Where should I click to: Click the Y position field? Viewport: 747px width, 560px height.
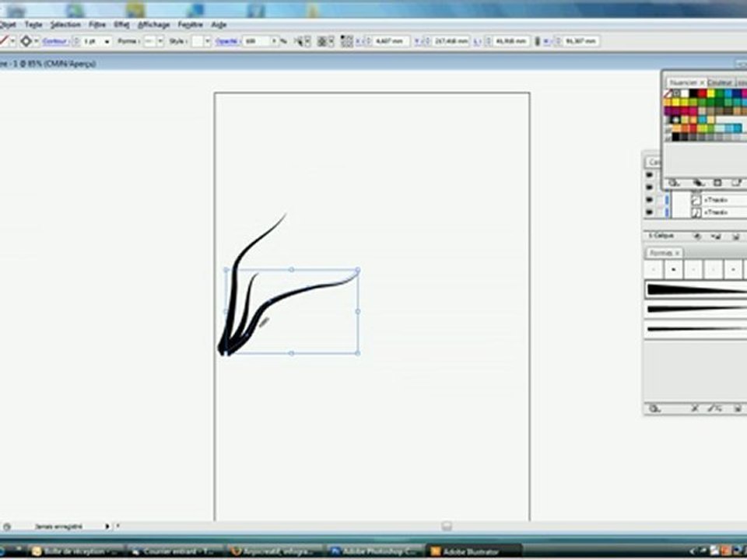[451, 41]
